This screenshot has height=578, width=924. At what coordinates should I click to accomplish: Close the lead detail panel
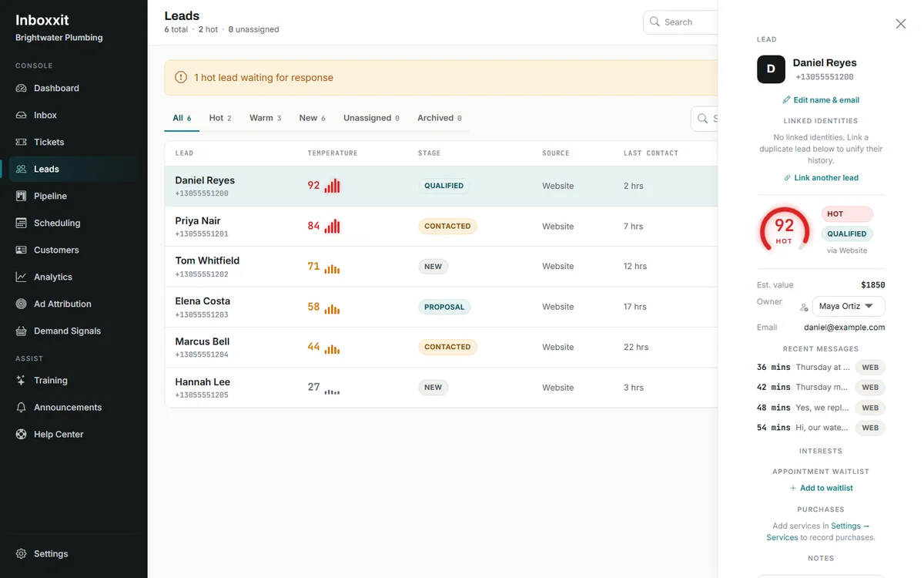[x=901, y=24]
